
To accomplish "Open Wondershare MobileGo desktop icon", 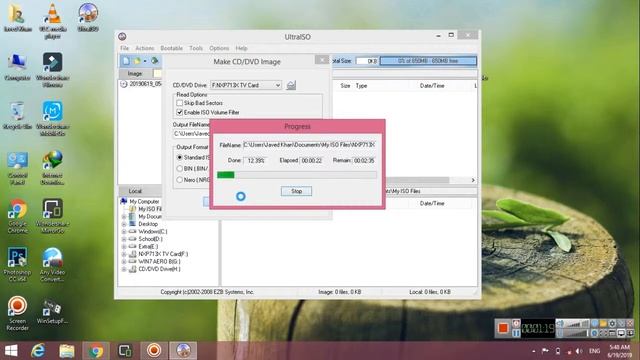I will (53, 118).
